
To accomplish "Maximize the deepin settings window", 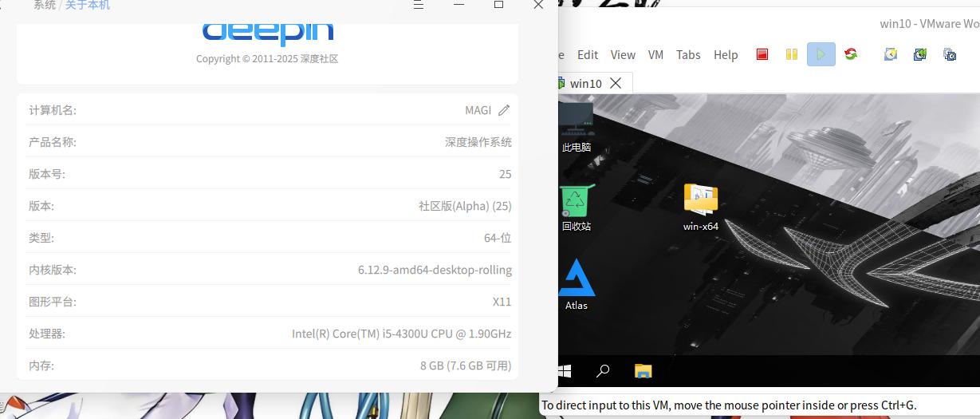I will [x=498, y=4].
